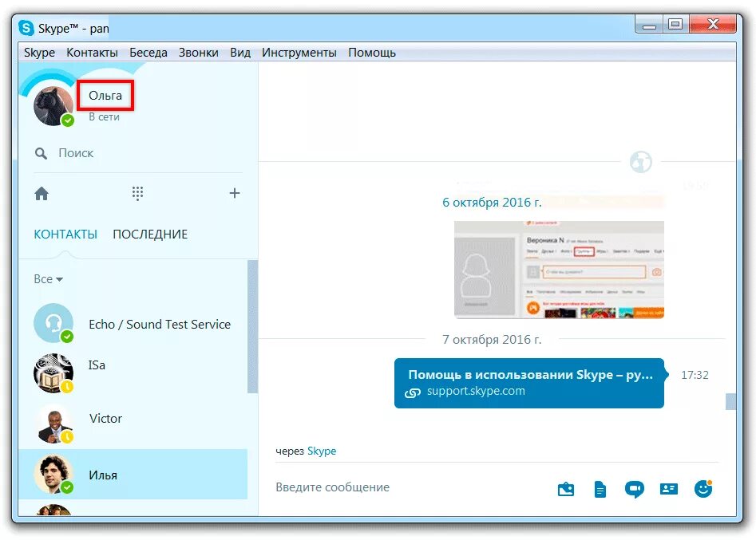756x540 pixels.
Task: Close the Skype window
Action: (x=713, y=25)
